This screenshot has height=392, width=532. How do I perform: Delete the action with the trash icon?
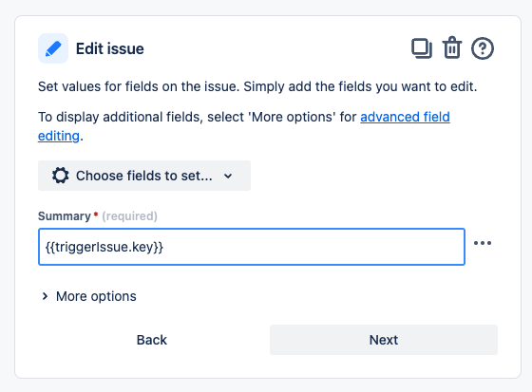[452, 47]
